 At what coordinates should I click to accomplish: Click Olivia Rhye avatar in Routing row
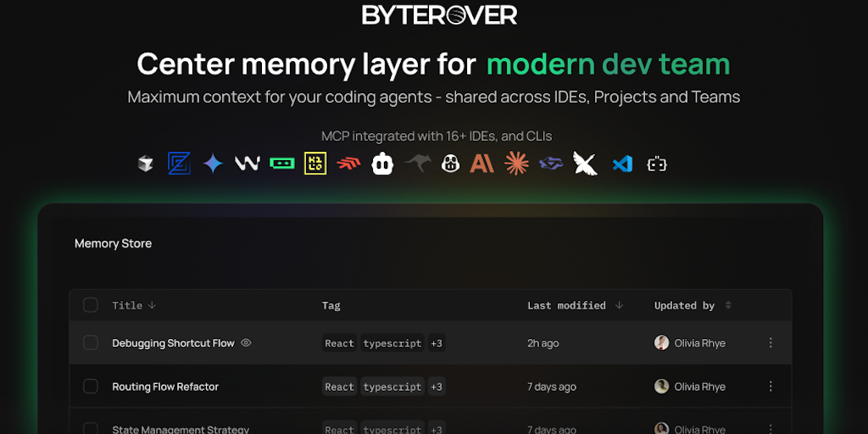point(661,387)
